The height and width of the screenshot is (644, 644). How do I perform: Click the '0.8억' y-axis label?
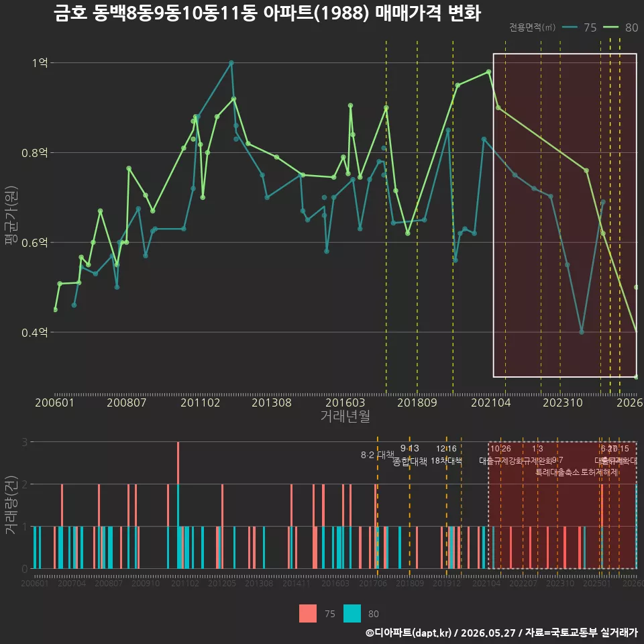34,153
